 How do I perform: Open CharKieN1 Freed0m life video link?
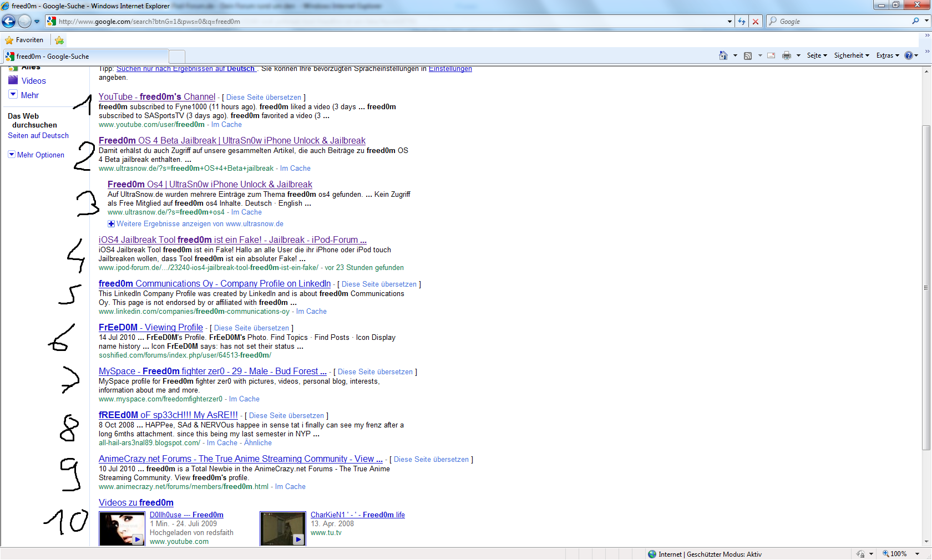[x=358, y=515]
